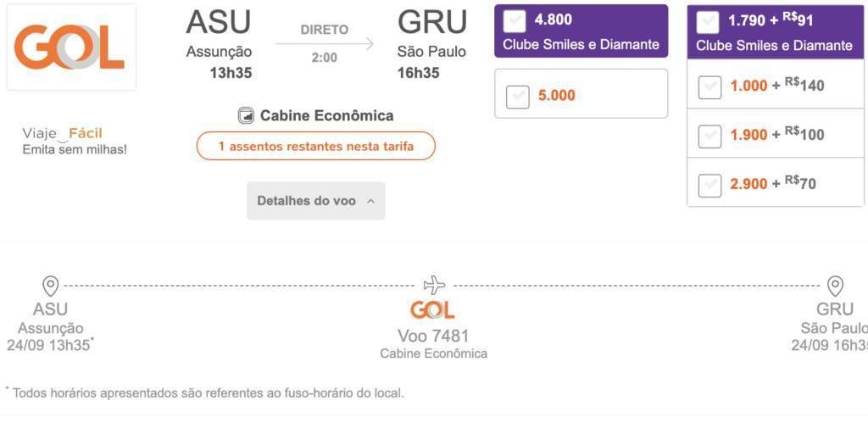
Task: Choose the 2.900 + R$70 fare checkbox
Action: [x=709, y=186]
